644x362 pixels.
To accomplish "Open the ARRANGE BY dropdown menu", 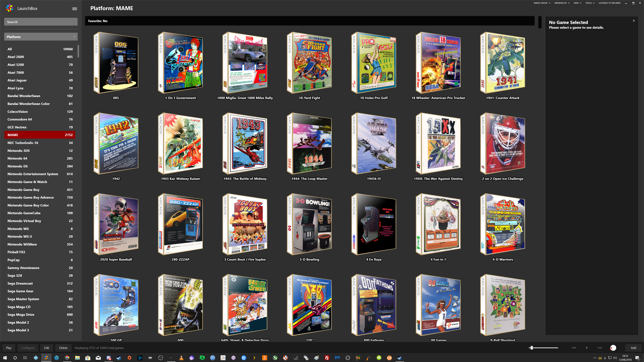I will click(x=562, y=3).
